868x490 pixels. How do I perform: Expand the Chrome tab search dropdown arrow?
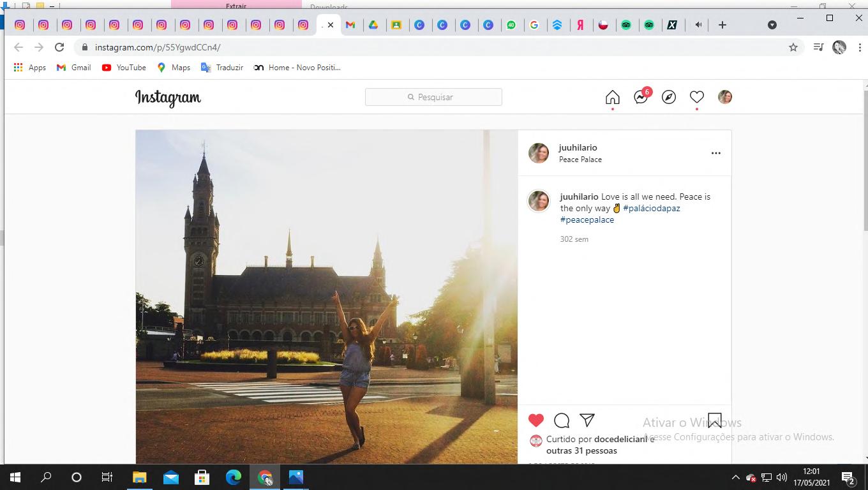[772, 25]
